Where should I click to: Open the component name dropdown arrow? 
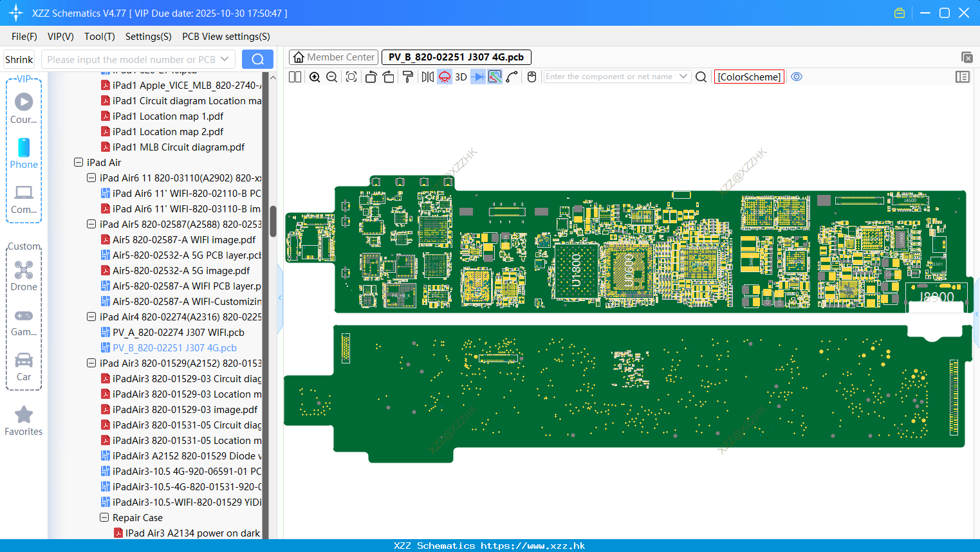click(x=683, y=77)
